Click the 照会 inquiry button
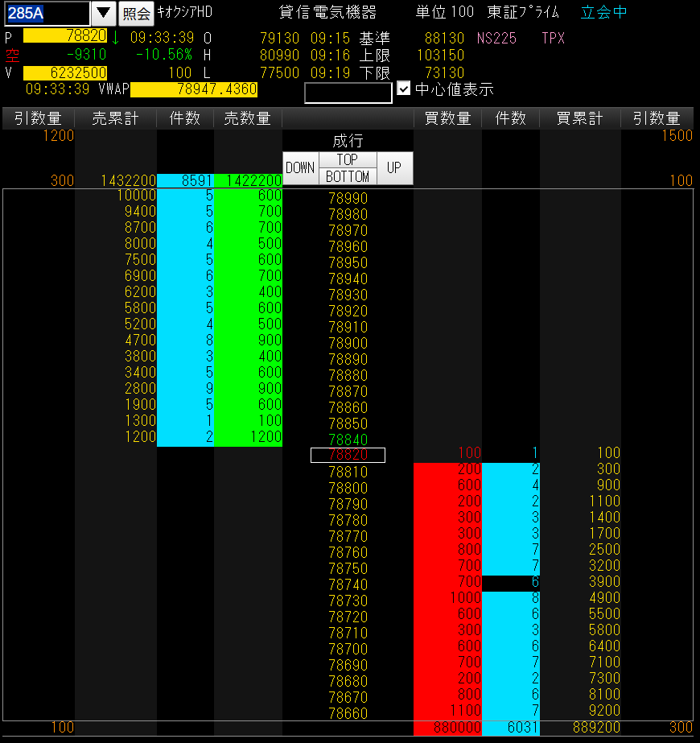This screenshot has width=700, height=743. pyautogui.click(x=137, y=13)
